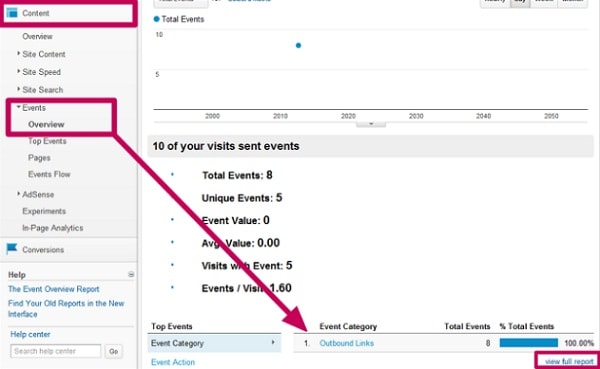The image size is (600, 369).
Task: Click the Go button
Action: 114,351
